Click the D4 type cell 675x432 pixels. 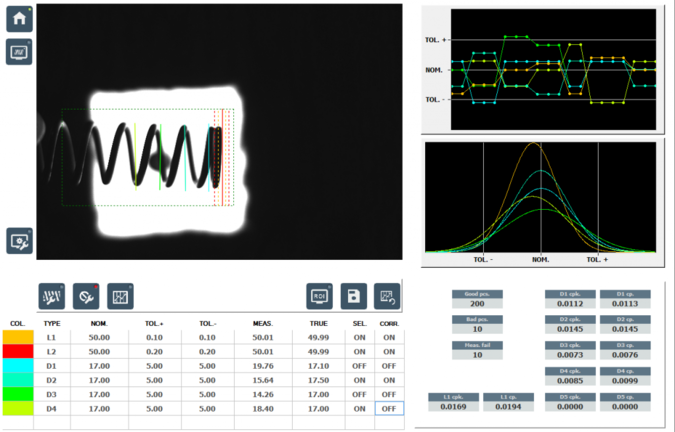[52, 408]
